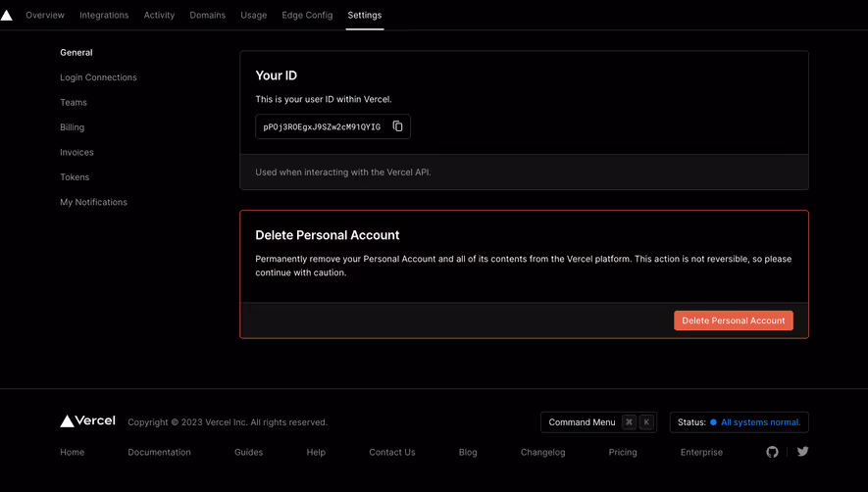868x492 pixels.
Task: Open Login Connections settings
Action: click(x=98, y=77)
